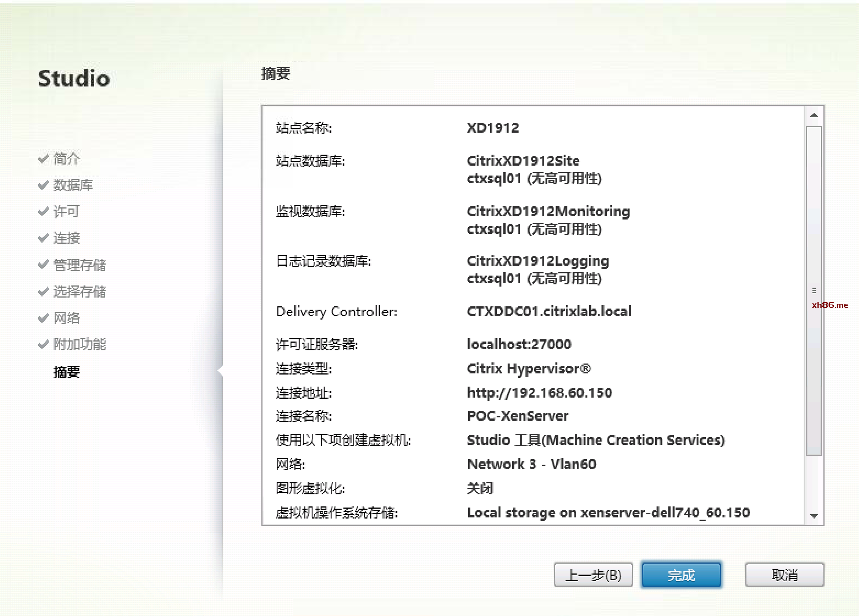
Task: Click the checkmark icon beside 选择存储
Action: (x=43, y=291)
